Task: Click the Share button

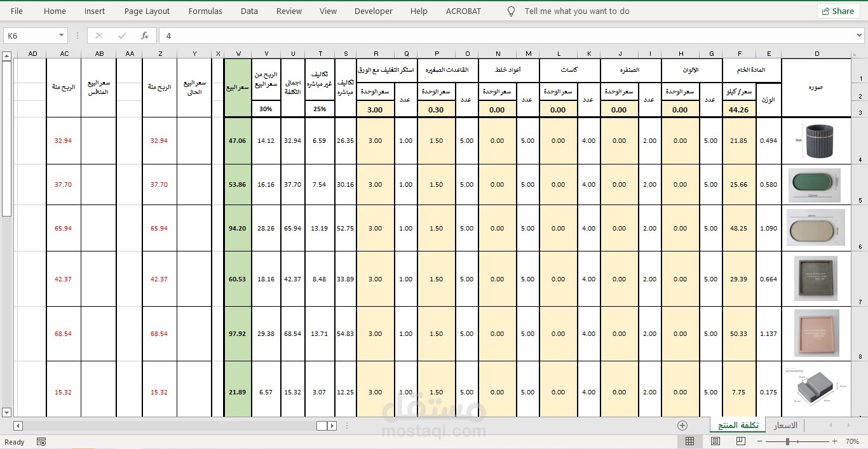Action: coord(838,11)
